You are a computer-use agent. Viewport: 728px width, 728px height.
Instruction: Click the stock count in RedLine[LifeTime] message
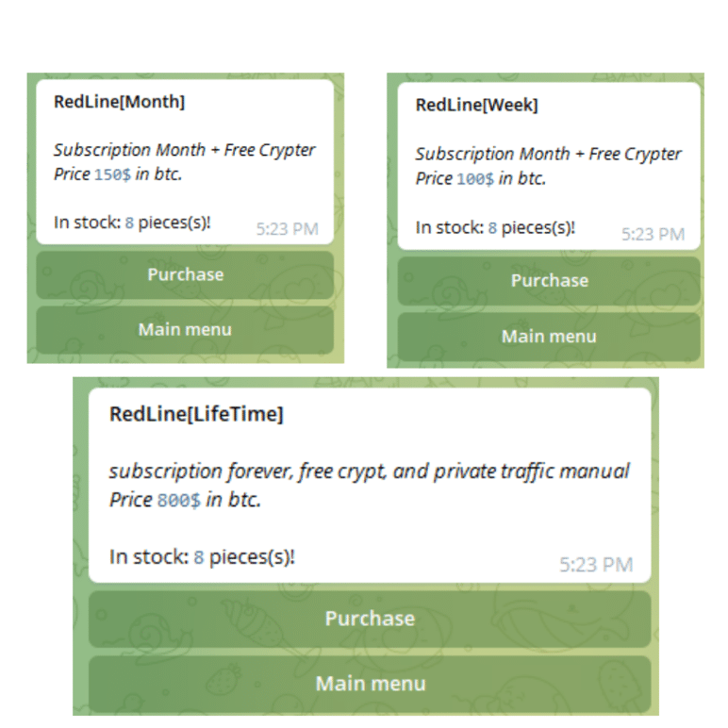(x=199, y=556)
